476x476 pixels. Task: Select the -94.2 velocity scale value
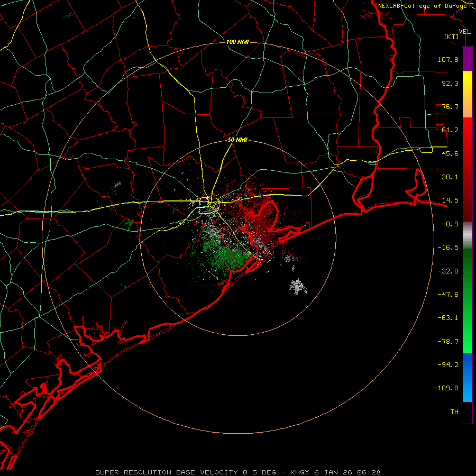[x=448, y=364]
